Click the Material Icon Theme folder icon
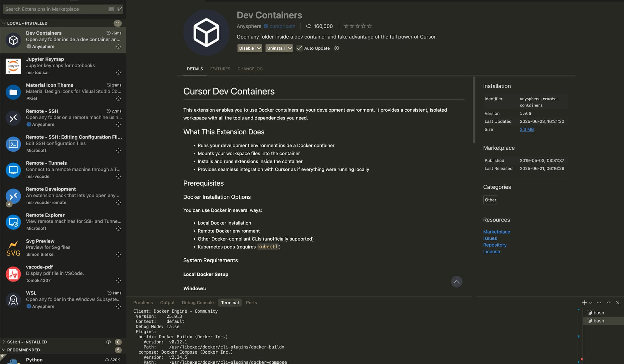624x364 pixels. (13, 92)
